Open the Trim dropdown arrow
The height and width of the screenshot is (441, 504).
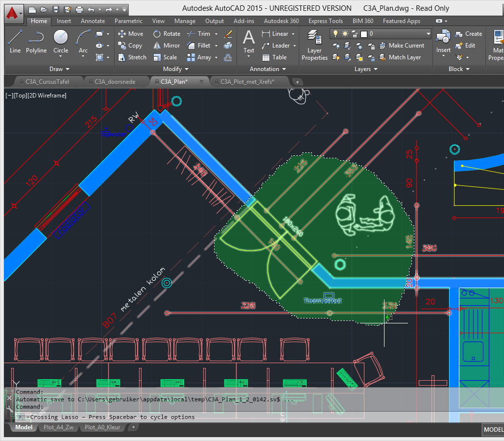(x=216, y=34)
